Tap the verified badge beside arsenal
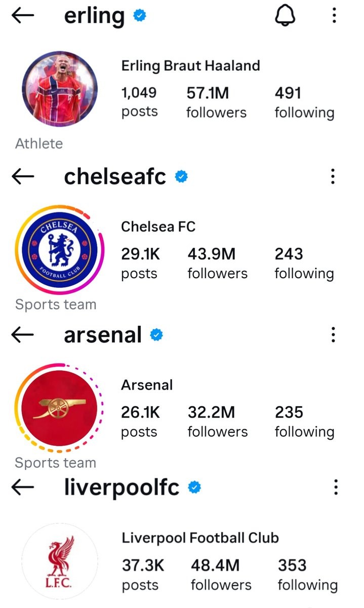364x608 pixels. pyautogui.click(x=157, y=335)
